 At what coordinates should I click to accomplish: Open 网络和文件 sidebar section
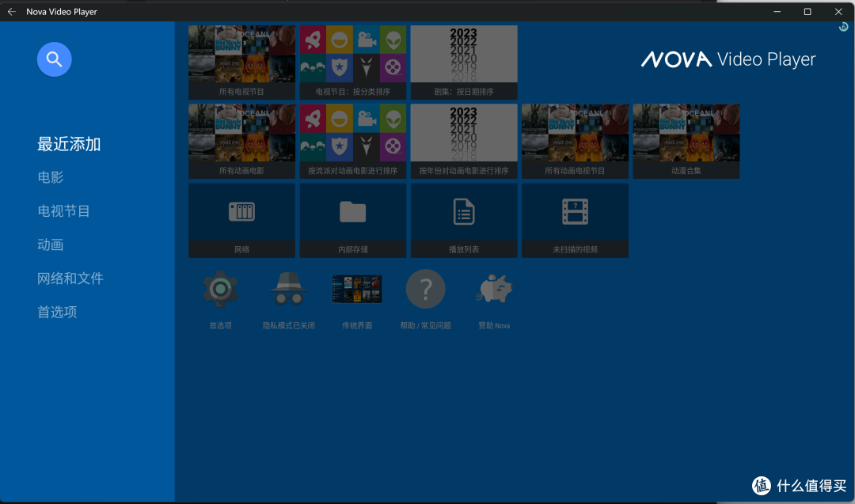(70, 279)
